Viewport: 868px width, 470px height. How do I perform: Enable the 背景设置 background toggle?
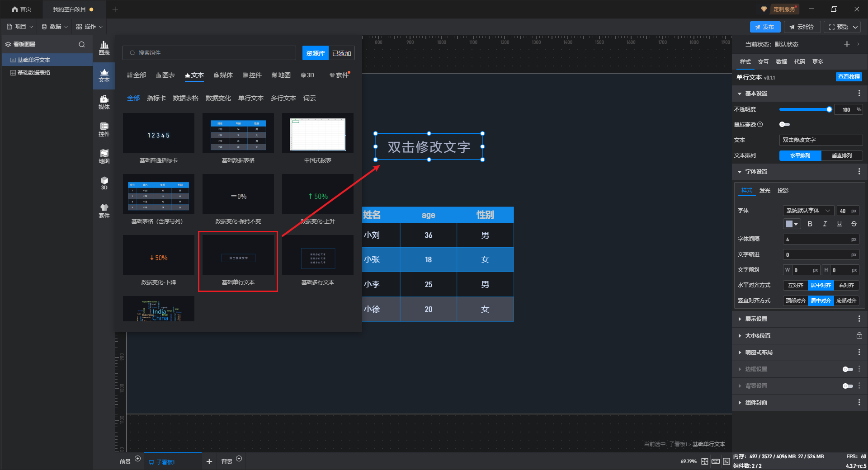pyautogui.click(x=847, y=386)
